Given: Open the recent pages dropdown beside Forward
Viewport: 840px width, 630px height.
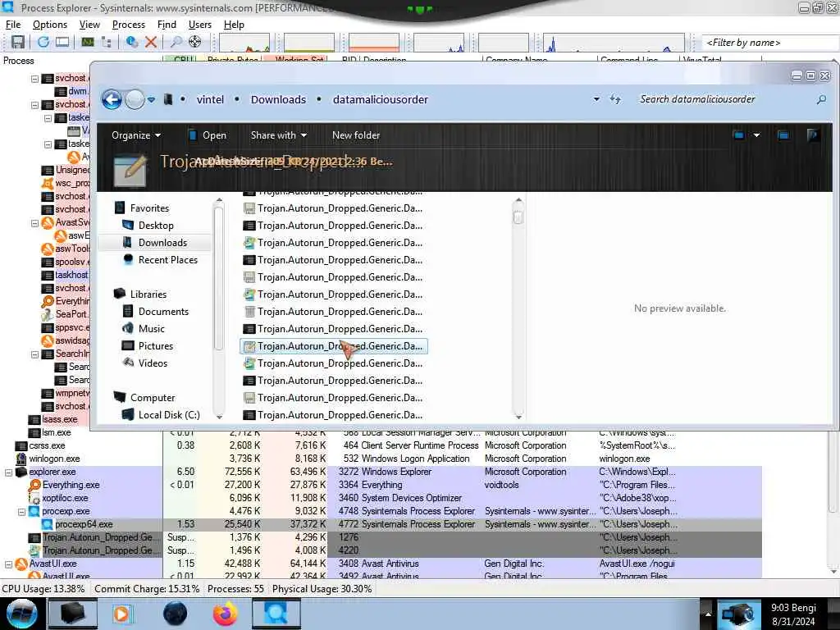Looking at the screenshot, I should coord(152,99).
